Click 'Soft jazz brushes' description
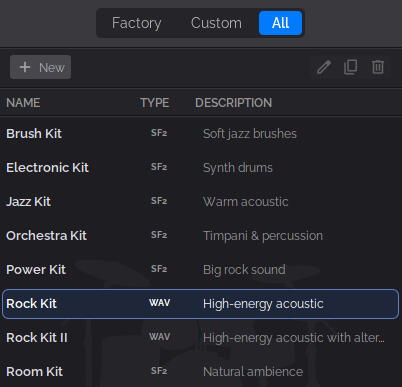Screen dimensions: 402x387 250,134
